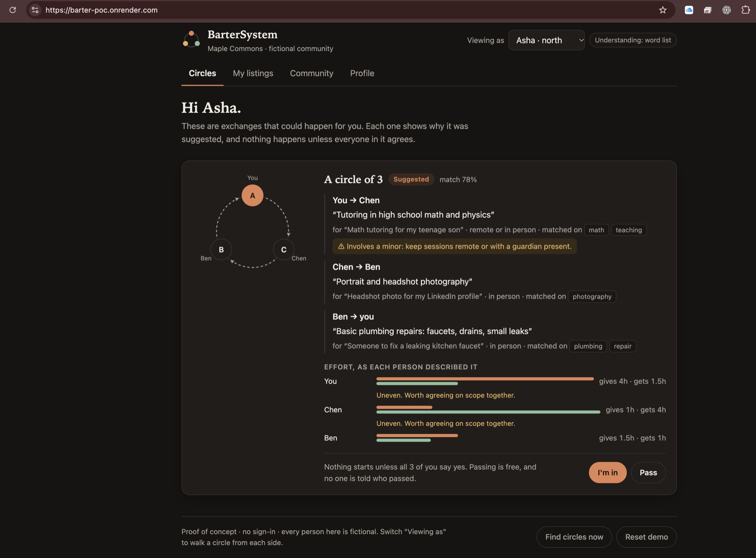Screen dimensions: 756x558
Task: Open the Profile tab
Action: tap(362, 73)
